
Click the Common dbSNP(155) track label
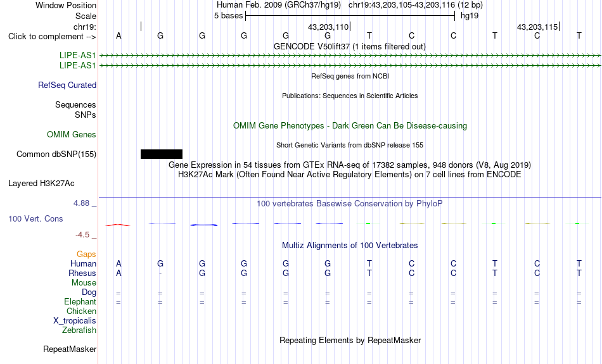pos(56,154)
